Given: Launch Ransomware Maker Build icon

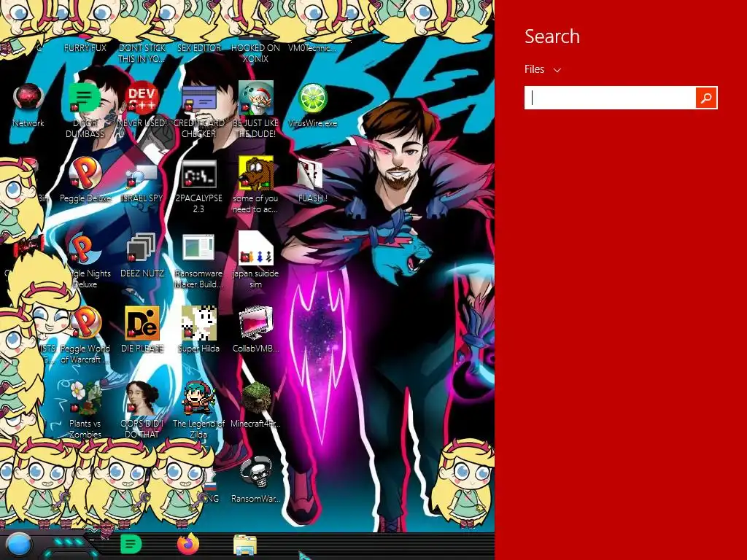Looking at the screenshot, I should (198, 248).
